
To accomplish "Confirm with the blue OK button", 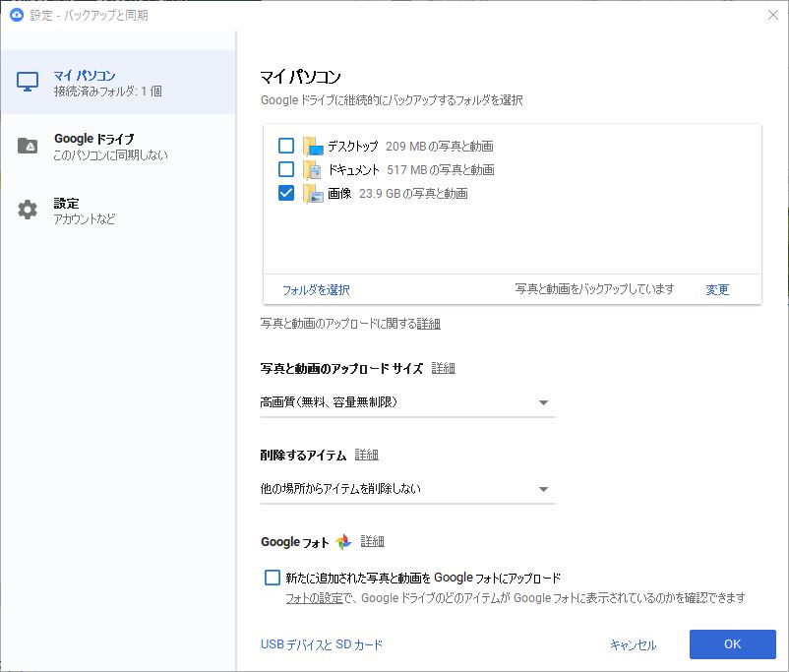I will click(733, 644).
